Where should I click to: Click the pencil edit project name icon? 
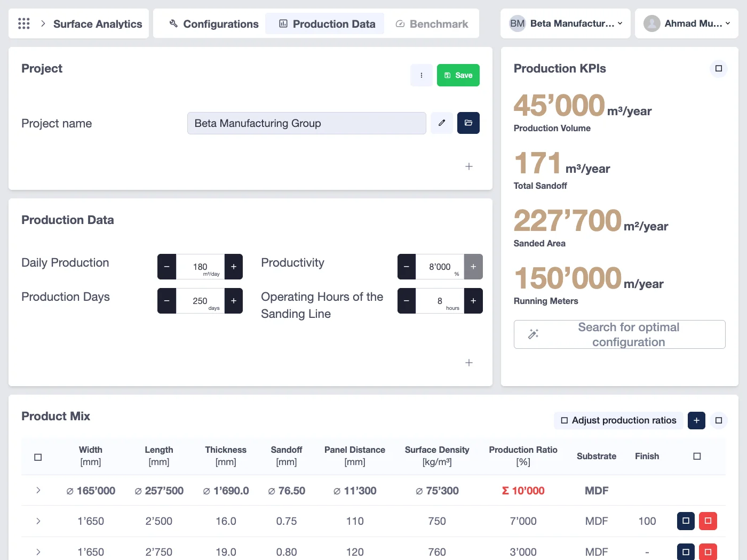(442, 123)
